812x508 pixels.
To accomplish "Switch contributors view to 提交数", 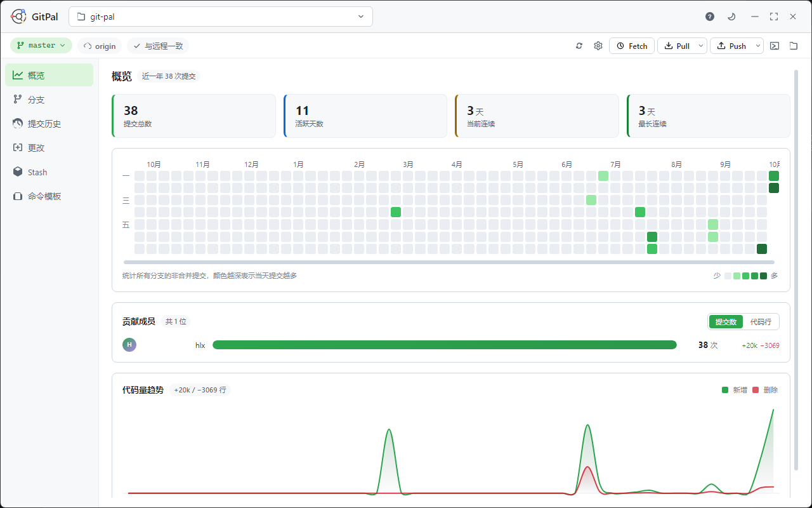I will [726, 322].
